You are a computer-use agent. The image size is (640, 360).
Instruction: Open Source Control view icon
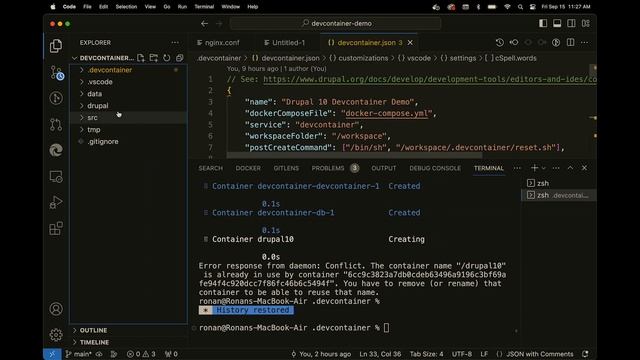[x=56, y=73]
